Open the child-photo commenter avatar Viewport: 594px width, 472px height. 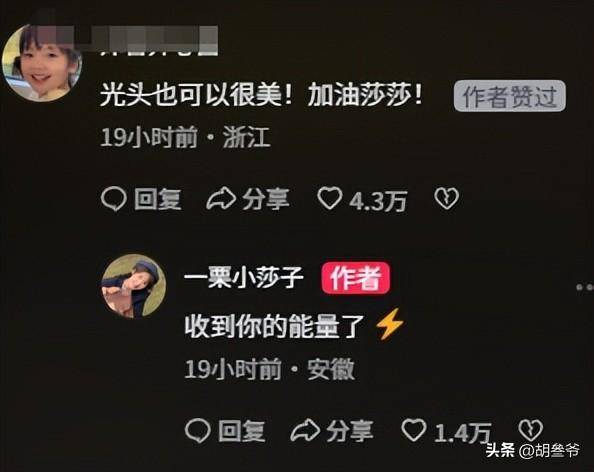tap(42, 63)
